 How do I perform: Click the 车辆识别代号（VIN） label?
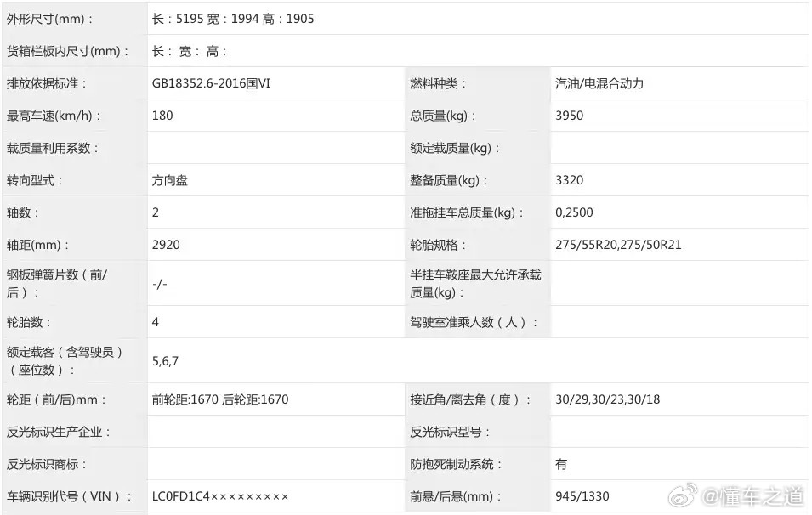point(68,497)
